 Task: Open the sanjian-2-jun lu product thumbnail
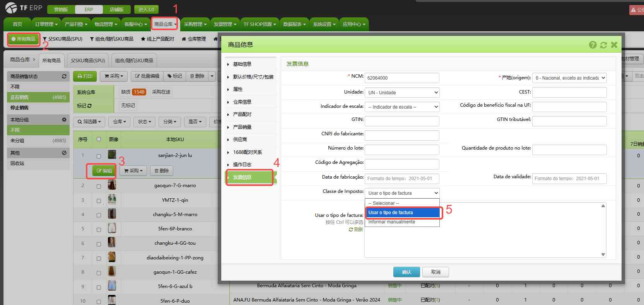pyautogui.click(x=112, y=155)
